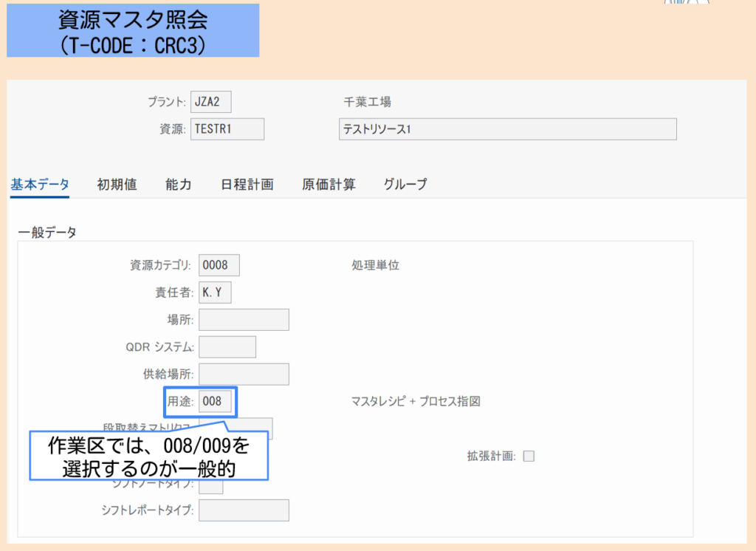
Task: Click the 責任者 label
Action: coord(174,292)
